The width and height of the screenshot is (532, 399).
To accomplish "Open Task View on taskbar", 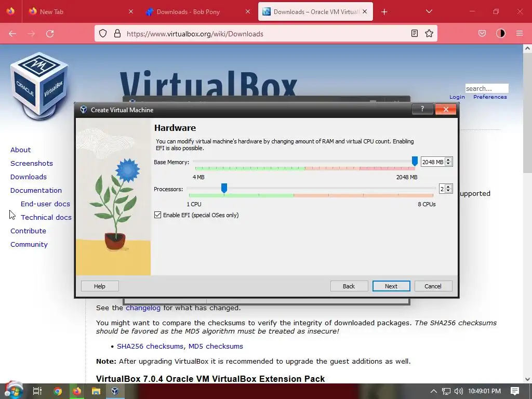I will (x=37, y=391).
